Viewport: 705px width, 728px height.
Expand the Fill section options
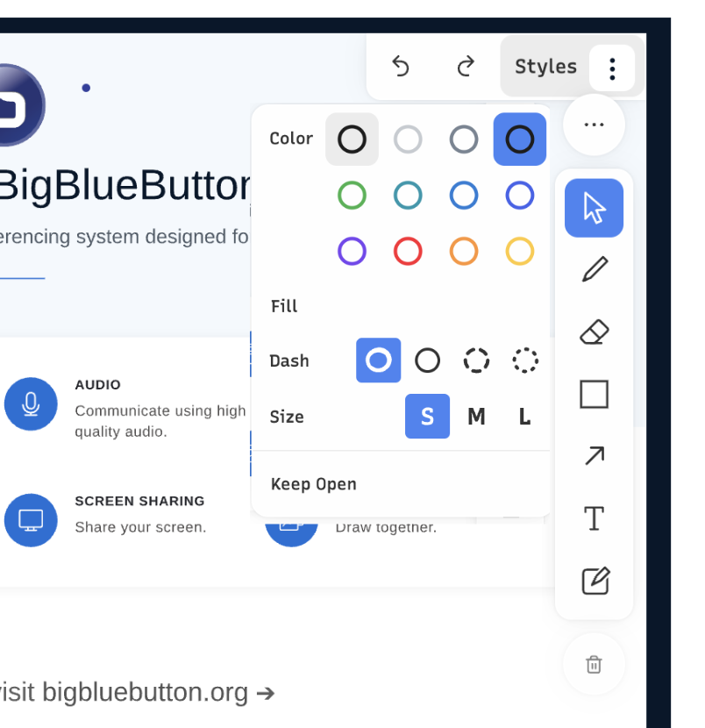coord(283,306)
